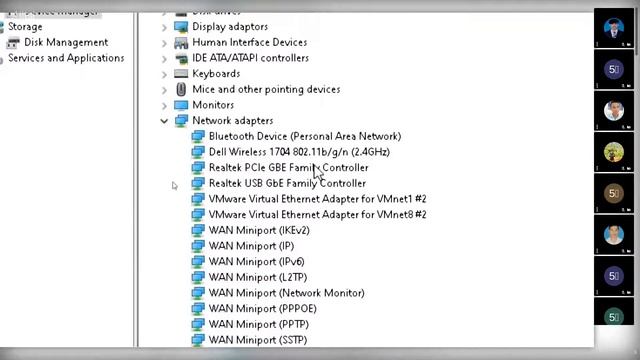Select WAN Miniport (Network Monitor) entry
640x360 pixels.
pos(287,293)
